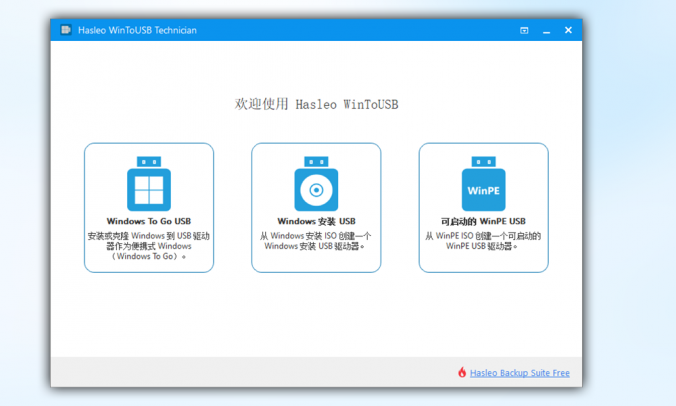This screenshot has width=676, height=406.
Task: Select the 'Windows To Go USB' title text
Action: [x=149, y=221]
